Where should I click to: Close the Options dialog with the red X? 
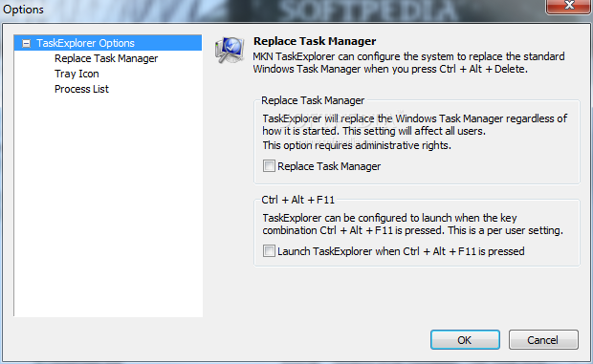coord(569,6)
